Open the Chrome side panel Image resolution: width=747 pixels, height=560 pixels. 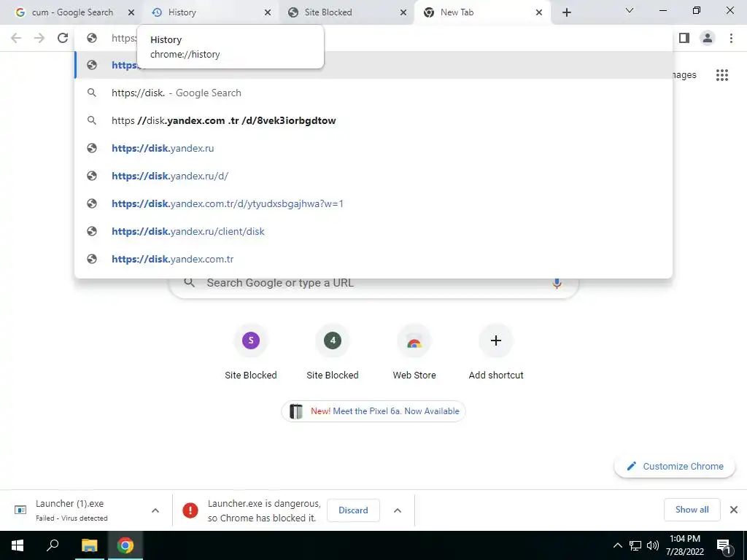pyautogui.click(x=684, y=38)
